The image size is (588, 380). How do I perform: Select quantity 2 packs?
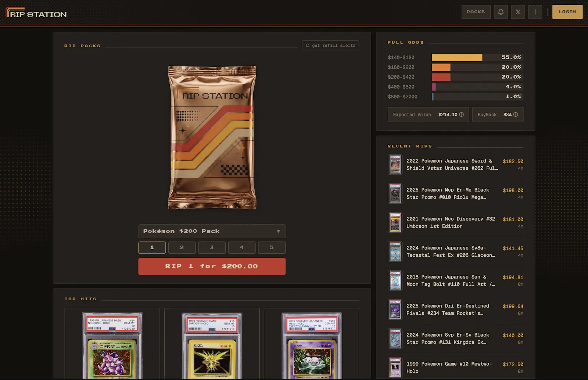coord(182,247)
